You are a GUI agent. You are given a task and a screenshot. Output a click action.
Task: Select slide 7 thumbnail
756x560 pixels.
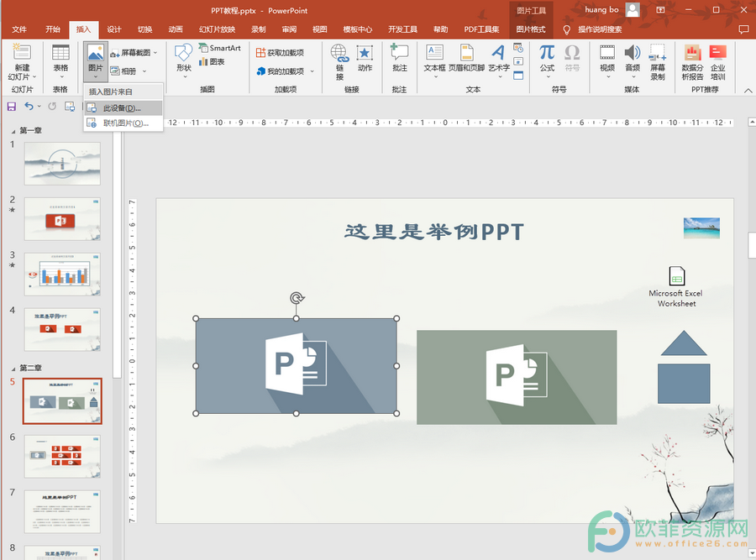pos(62,512)
